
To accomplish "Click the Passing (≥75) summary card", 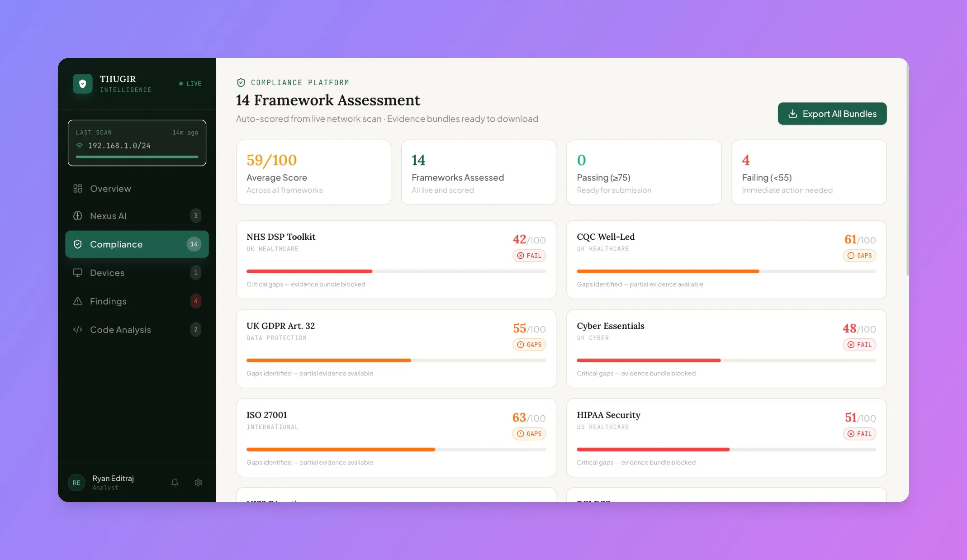I will pos(644,172).
